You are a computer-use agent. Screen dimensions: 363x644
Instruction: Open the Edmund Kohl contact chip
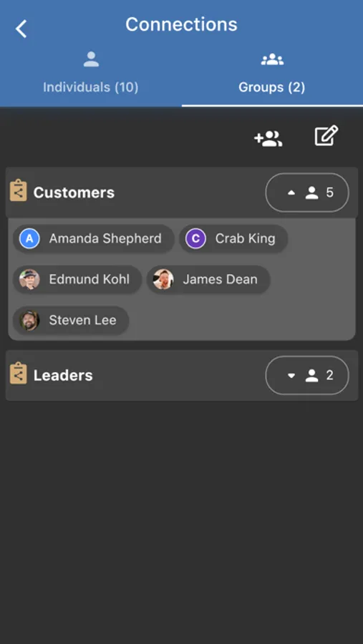77,279
